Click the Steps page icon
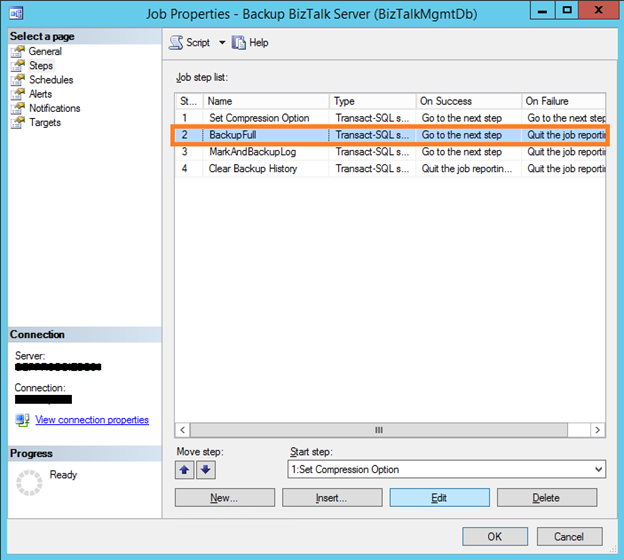 pyautogui.click(x=18, y=66)
